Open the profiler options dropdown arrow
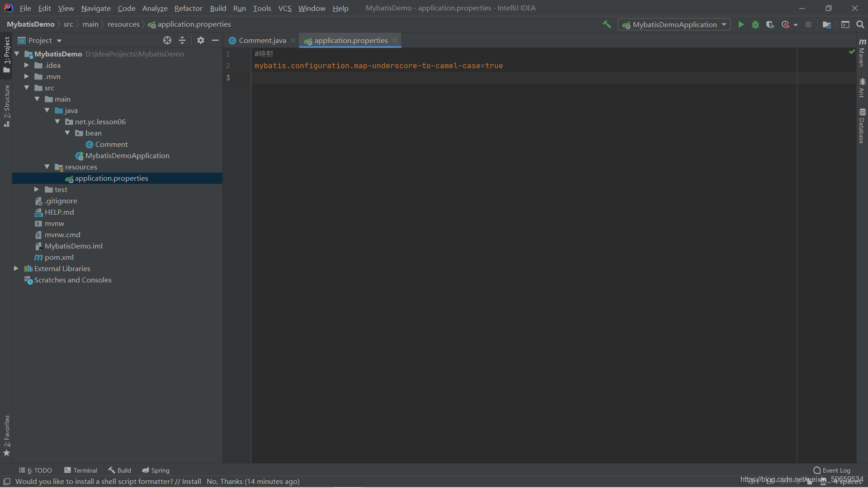 (796, 25)
